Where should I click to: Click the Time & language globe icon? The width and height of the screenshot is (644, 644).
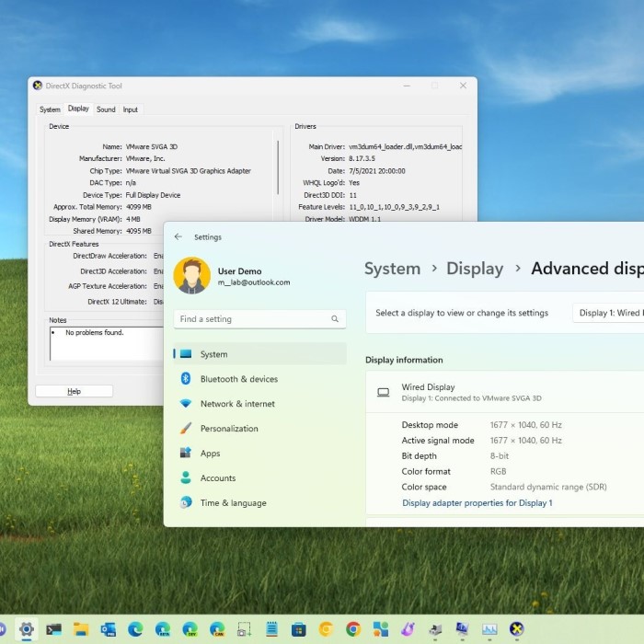pyautogui.click(x=185, y=503)
